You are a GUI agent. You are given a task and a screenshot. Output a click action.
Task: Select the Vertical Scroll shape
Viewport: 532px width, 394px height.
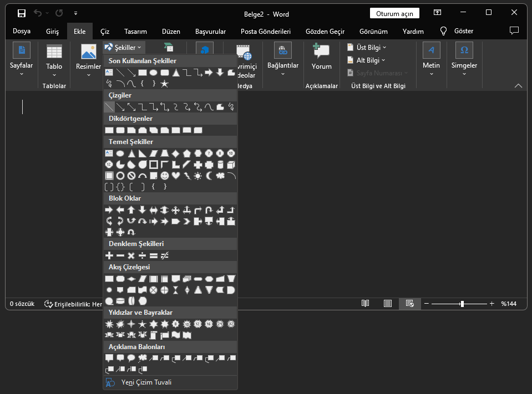click(x=153, y=335)
